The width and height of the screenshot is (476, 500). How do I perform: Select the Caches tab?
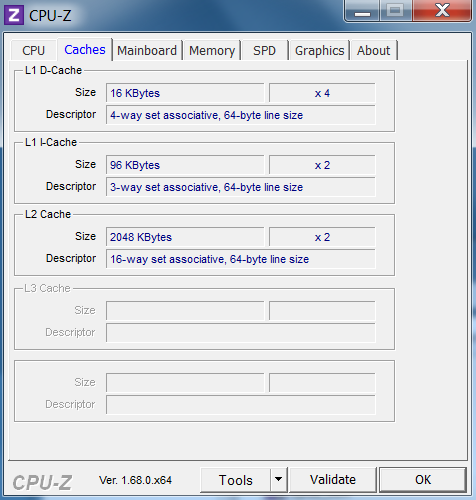point(85,50)
